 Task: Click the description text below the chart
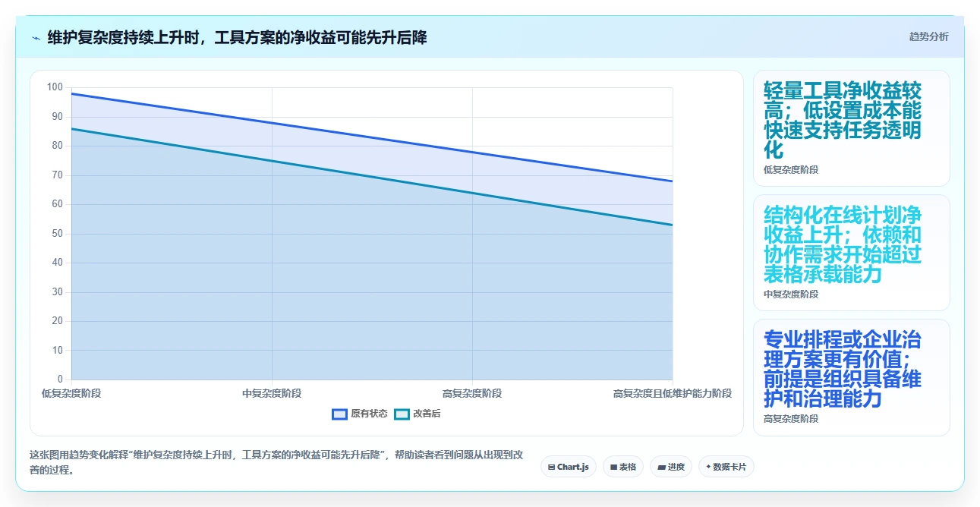pos(276,462)
